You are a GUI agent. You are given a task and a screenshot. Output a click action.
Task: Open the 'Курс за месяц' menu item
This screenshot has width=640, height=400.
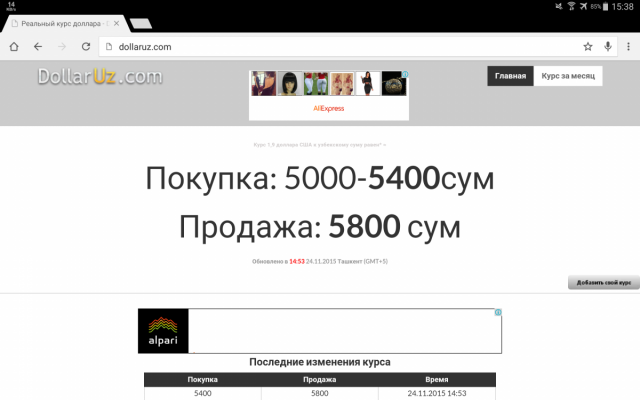(568, 76)
